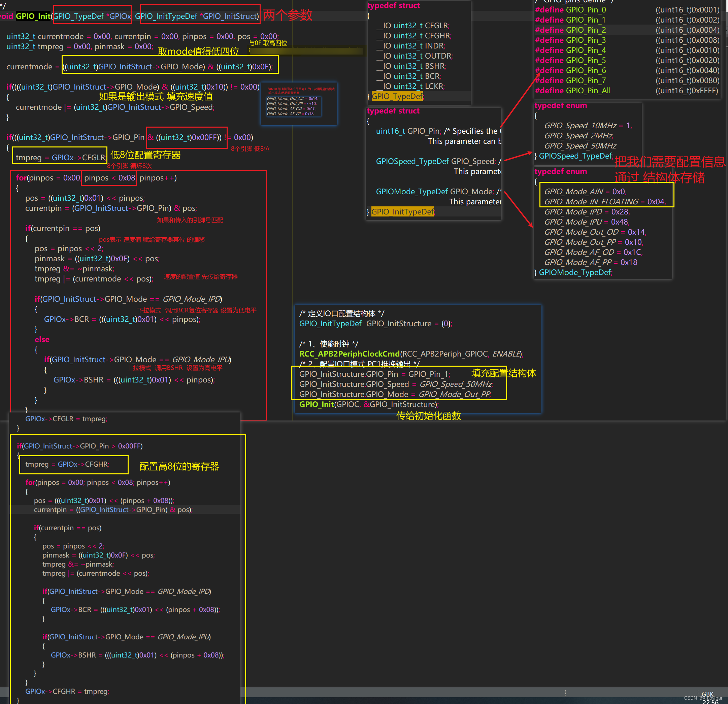Click the '#define GPIO_Pin_0' line
The height and width of the screenshot is (704, 728).
(627, 10)
